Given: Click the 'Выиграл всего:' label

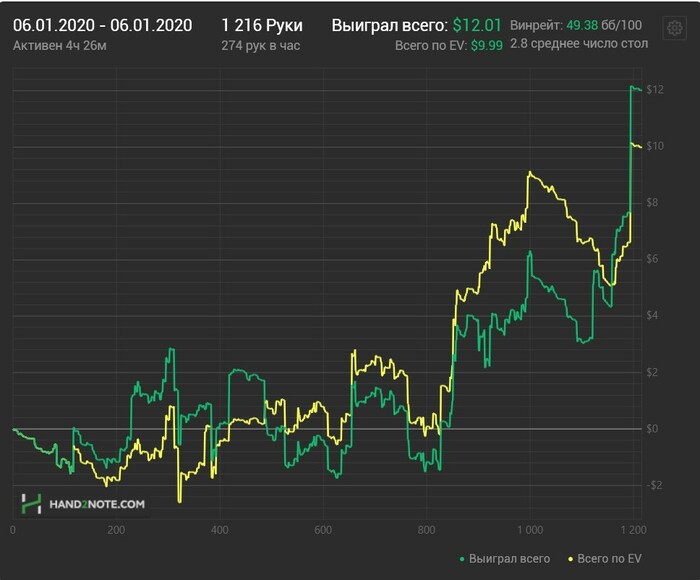Looking at the screenshot, I should coord(389,26).
